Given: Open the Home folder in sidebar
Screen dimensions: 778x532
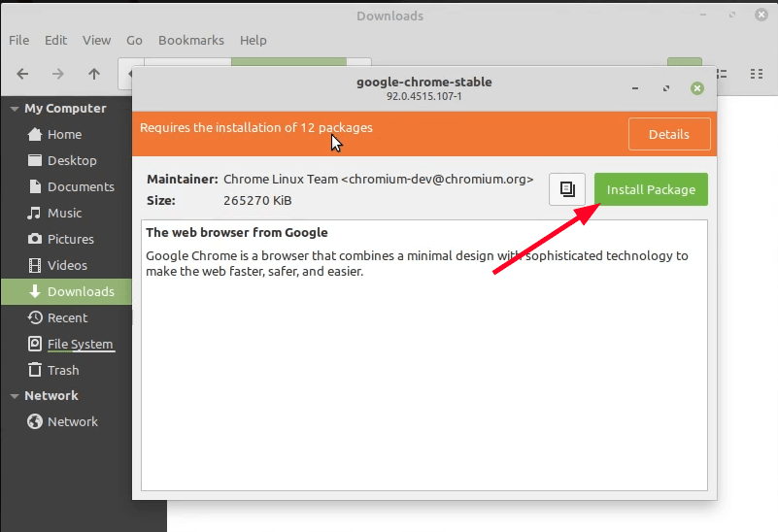Looking at the screenshot, I should tap(64, 135).
